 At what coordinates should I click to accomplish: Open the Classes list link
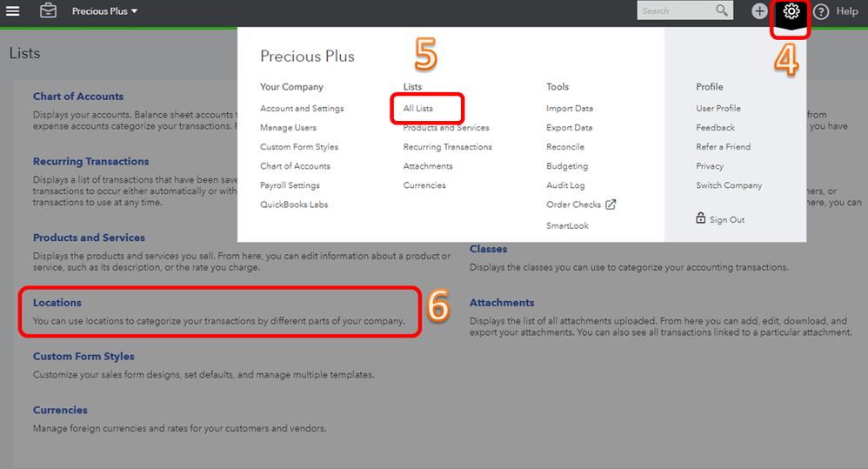[488, 249]
